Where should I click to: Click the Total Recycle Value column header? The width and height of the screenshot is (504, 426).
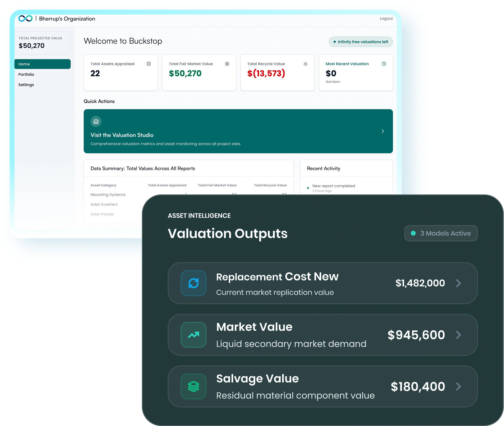[x=270, y=185]
